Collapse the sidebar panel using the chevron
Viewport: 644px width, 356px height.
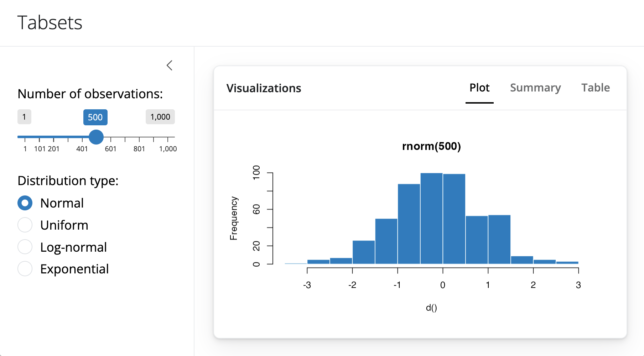(x=170, y=66)
